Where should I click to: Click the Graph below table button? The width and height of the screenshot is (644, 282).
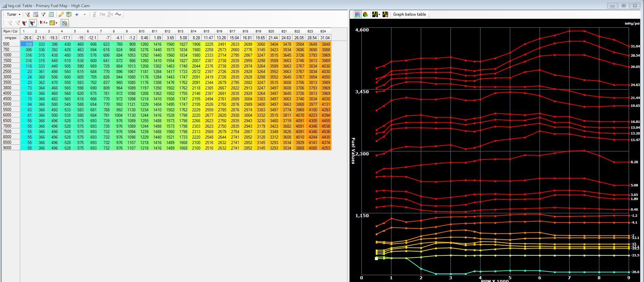409,14
